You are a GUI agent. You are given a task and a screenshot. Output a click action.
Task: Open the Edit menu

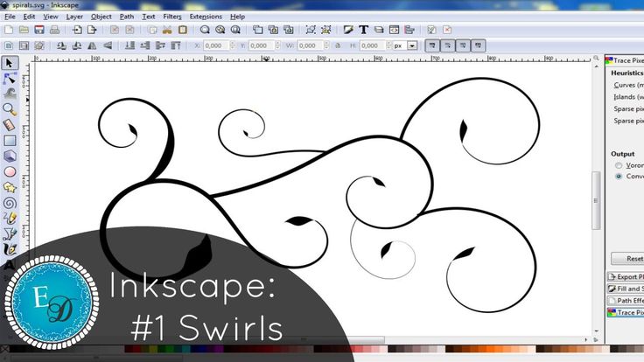[29, 17]
